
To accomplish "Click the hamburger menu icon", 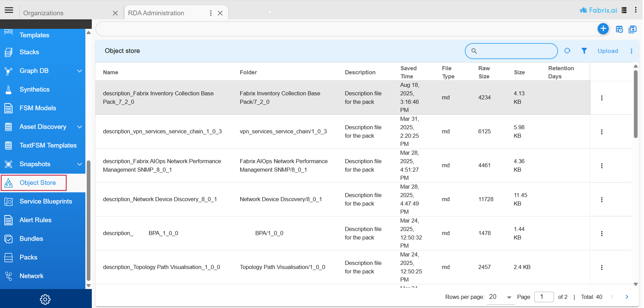I will [x=9, y=10].
